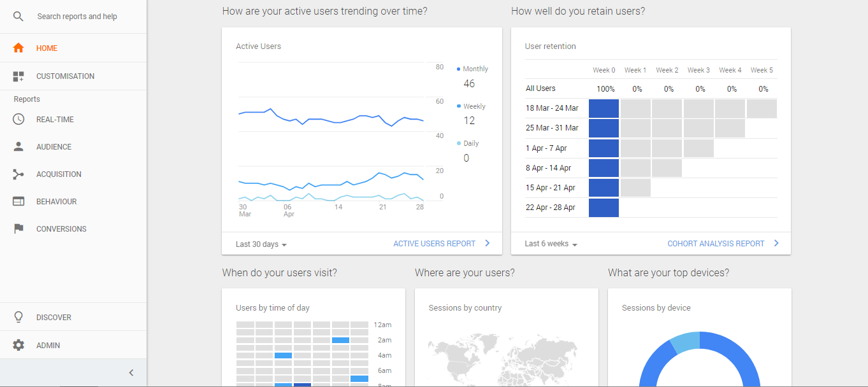Open the COHORT ANALYSIS REPORT link
Viewport: 868px width, 387px height.
(716, 244)
